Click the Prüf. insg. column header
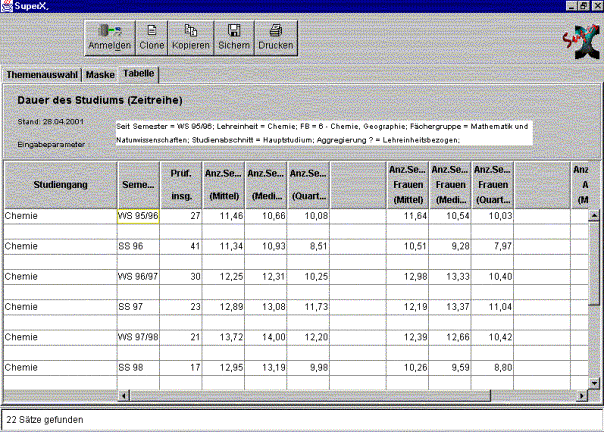This screenshot has width=604, height=432. tap(181, 185)
